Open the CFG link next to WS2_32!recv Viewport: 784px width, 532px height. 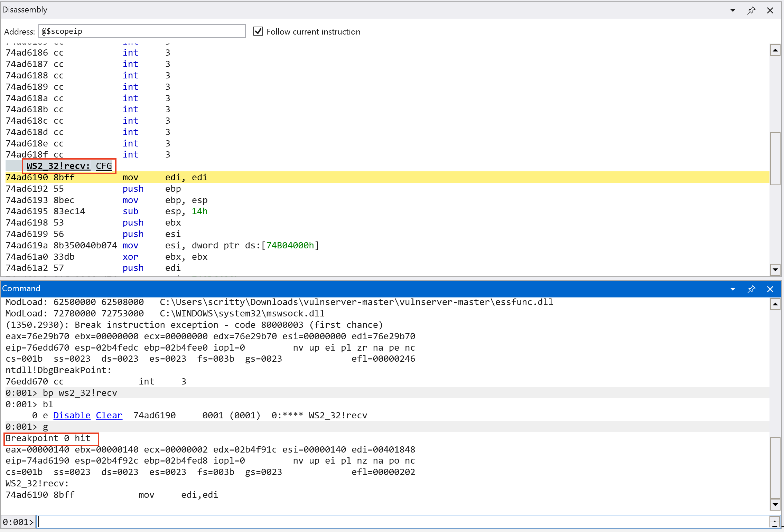pos(104,166)
